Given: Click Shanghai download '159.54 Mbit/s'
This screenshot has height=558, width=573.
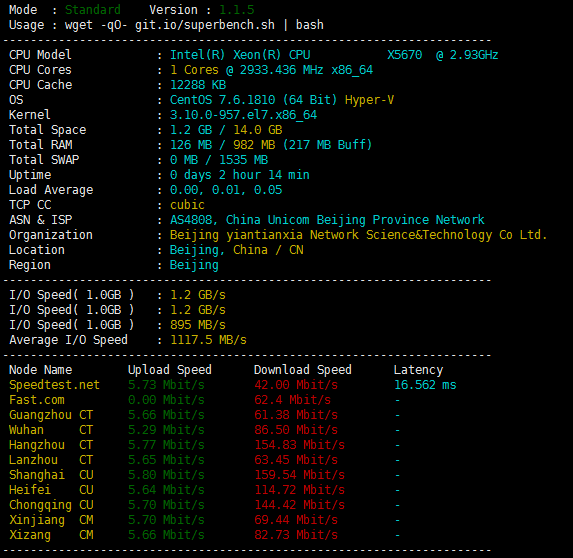Looking at the screenshot, I should (x=299, y=475).
